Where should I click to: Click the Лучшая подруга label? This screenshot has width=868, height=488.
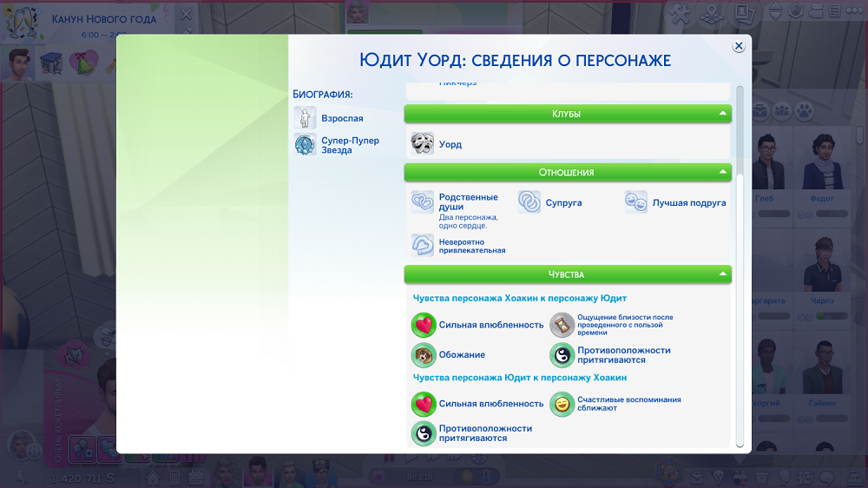688,202
